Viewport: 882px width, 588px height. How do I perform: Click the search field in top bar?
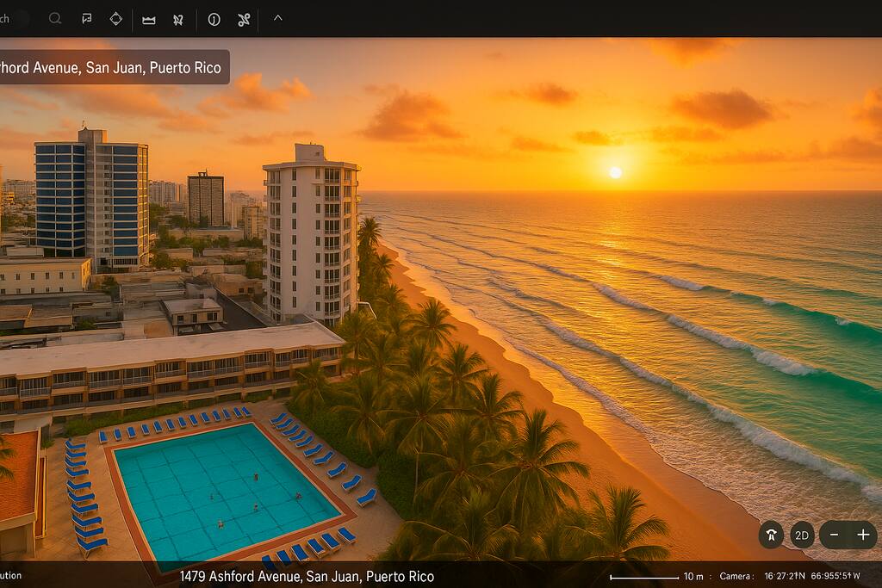tap(14, 18)
